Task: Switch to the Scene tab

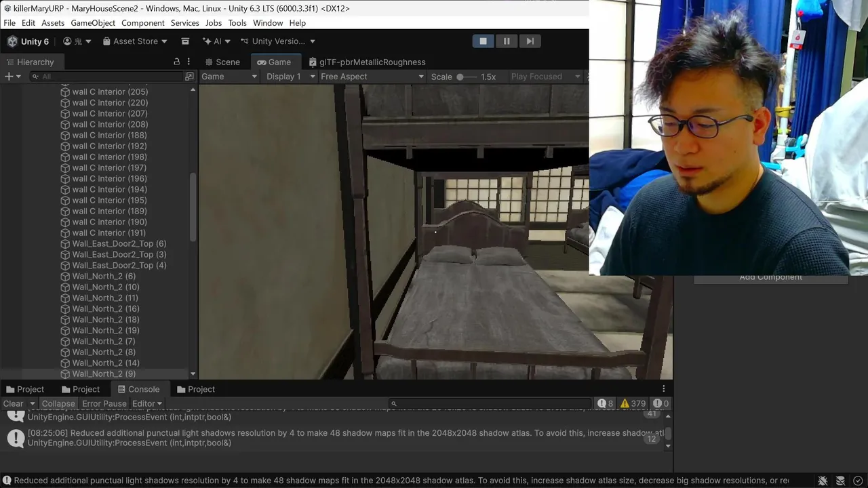Action: click(222, 62)
